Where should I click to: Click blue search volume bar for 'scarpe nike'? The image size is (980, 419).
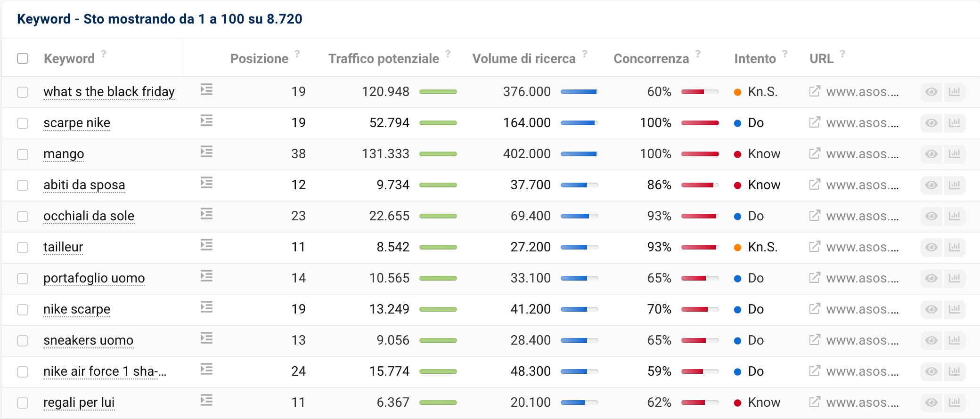coord(580,123)
